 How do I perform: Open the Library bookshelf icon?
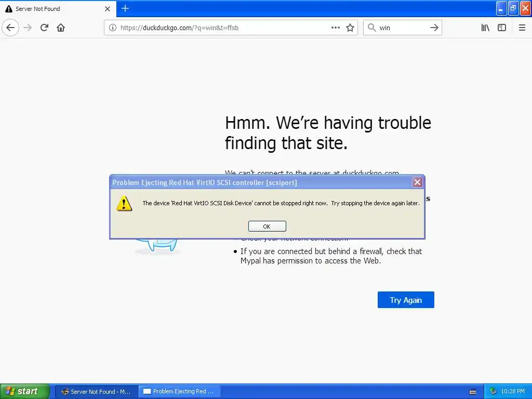[485, 28]
